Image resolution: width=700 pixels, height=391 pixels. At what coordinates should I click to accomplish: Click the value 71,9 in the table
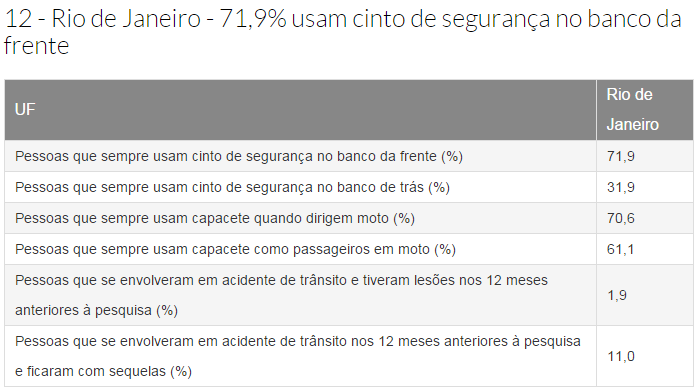tap(621, 156)
